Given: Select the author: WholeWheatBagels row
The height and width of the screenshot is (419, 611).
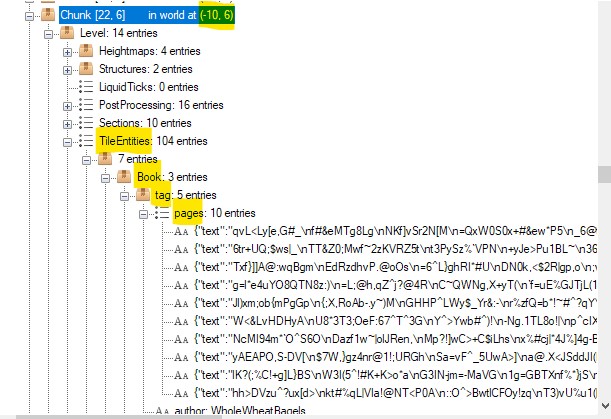Looking at the screenshot, I should click(240, 410).
